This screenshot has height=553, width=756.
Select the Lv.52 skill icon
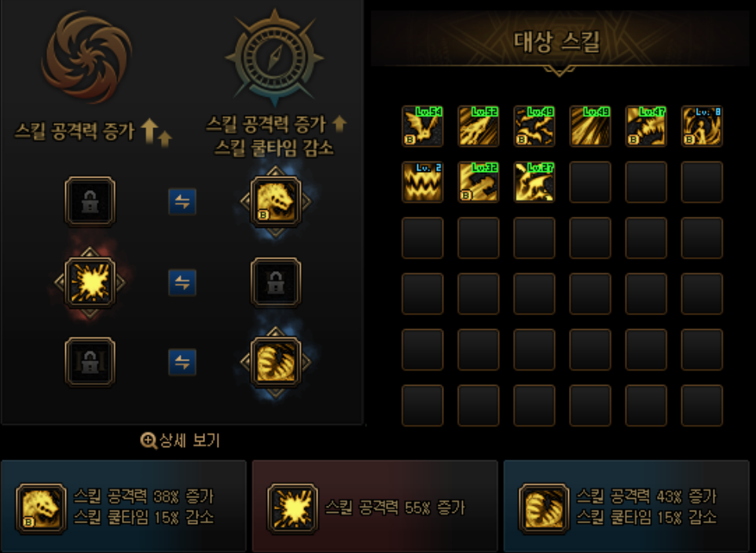(479, 126)
